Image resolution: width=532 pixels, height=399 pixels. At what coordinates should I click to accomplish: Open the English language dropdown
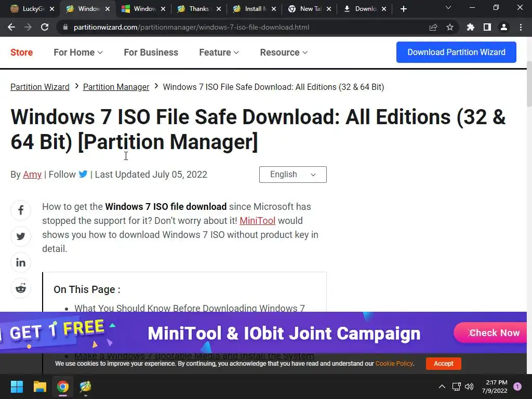point(293,175)
